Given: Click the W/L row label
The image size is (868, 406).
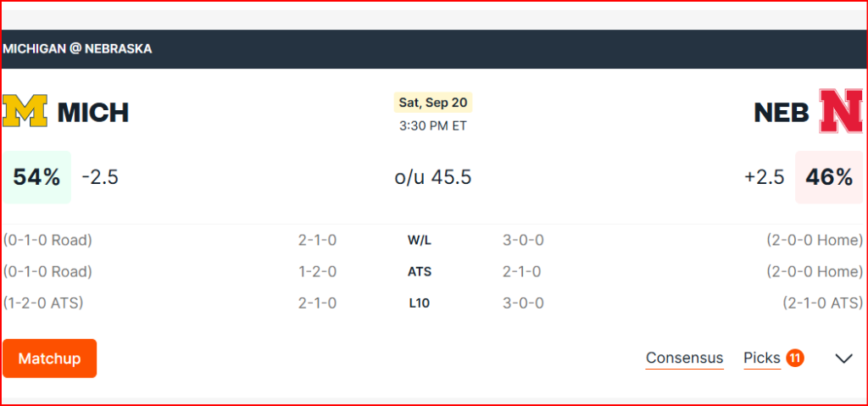Looking at the screenshot, I should click(420, 241).
